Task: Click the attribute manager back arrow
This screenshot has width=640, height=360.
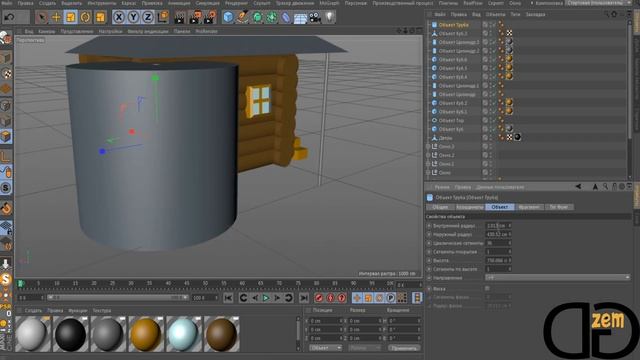Action: [x=578, y=187]
